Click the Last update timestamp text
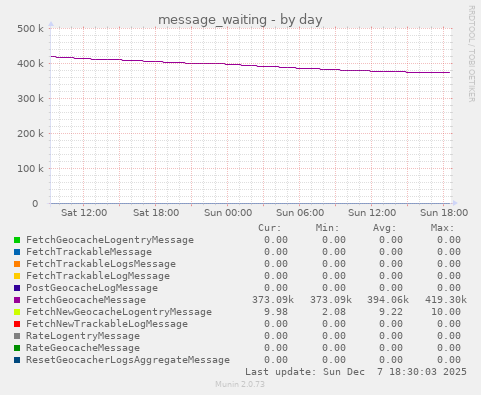Viewport: 481px width, 395px height. [x=356, y=372]
